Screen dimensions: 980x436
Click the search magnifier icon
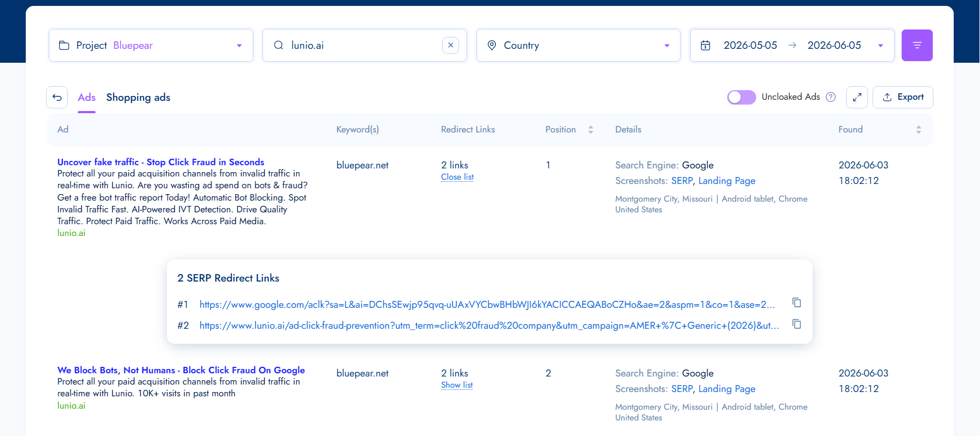tap(279, 45)
